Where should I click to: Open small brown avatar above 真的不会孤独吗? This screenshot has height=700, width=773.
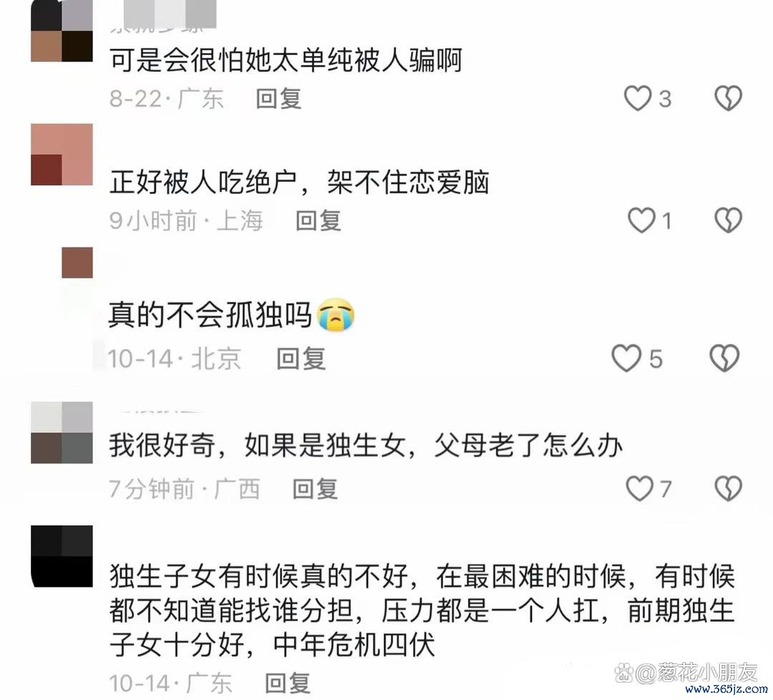(77, 263)
